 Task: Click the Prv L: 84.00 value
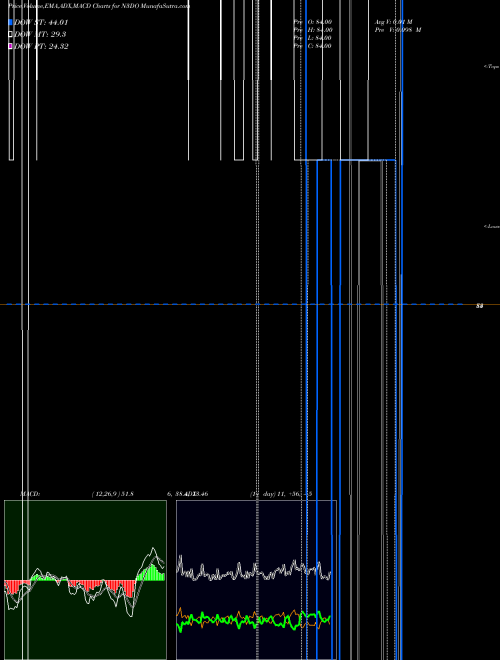coord(313,38)
